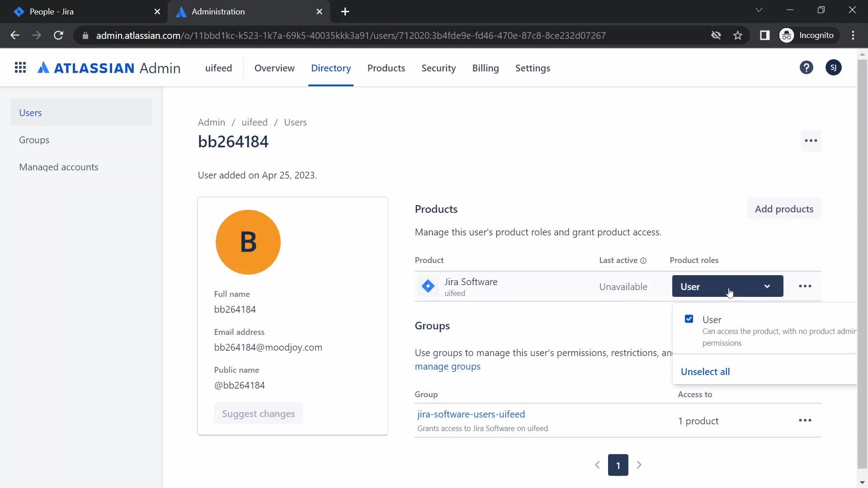This screenshot has height=488, width=868.
Task: Switch to the People - Jira browser tab
Action: 84,12
